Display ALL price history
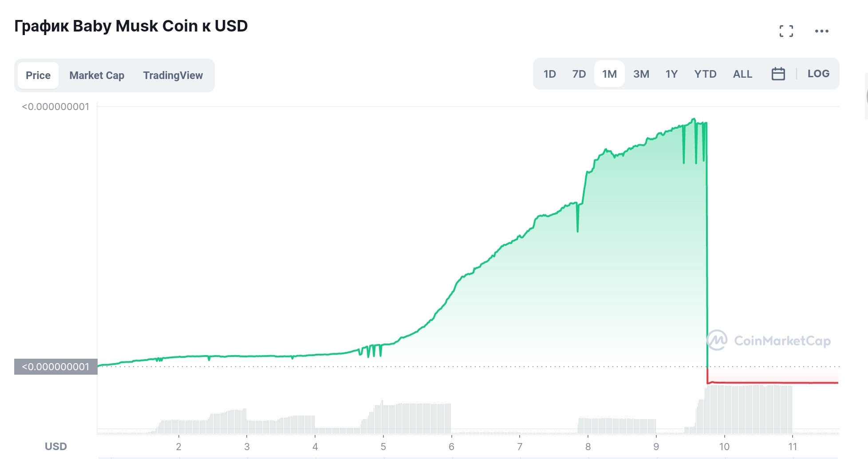 click(742, 74)
